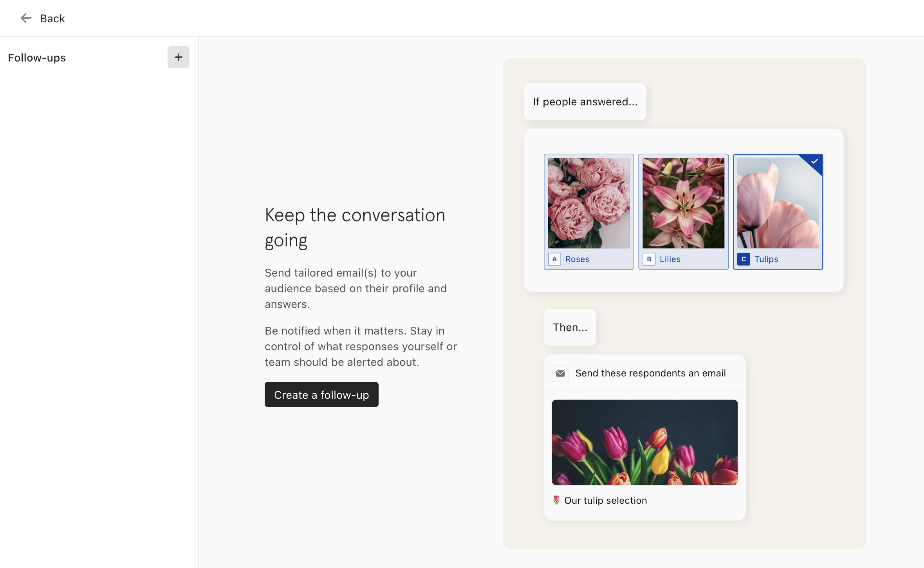Click the 'Lilies' label text
Viewport: 924px width, 568px height.
(670, 259)
